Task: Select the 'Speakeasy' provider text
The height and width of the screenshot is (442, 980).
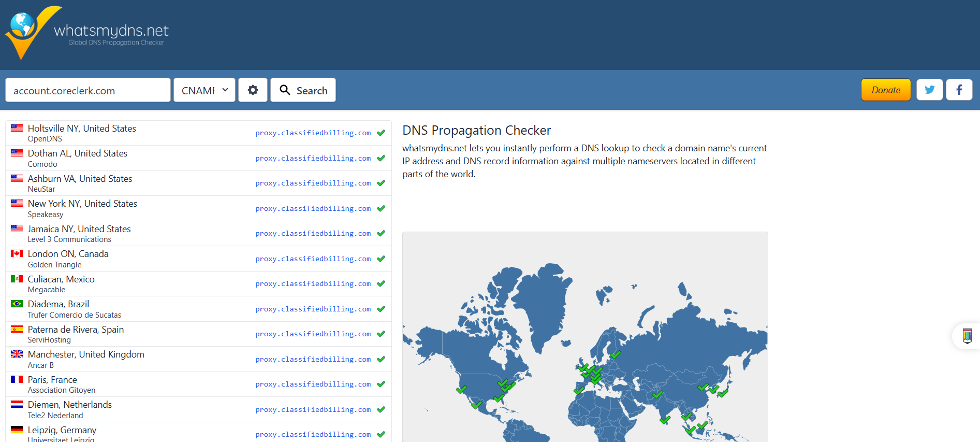Action: click(46, 215)
